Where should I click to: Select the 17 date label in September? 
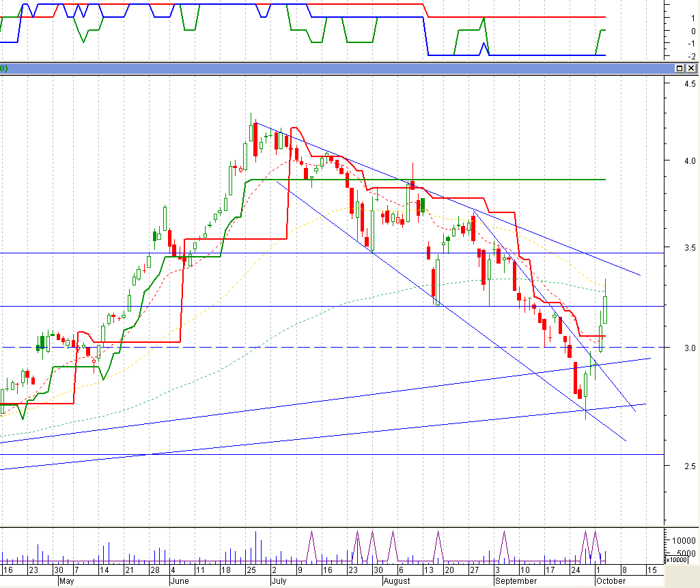550,570
